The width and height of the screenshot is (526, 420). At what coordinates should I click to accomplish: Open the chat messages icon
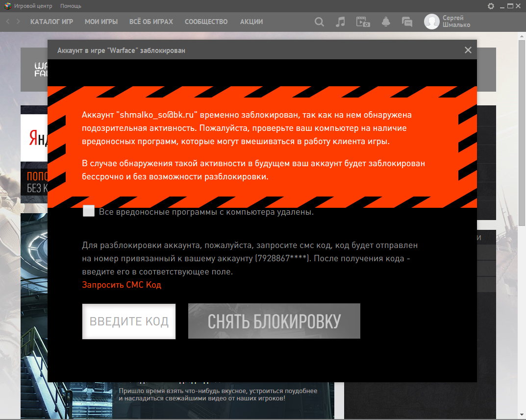pyautogui.click(x=407, y=22)
